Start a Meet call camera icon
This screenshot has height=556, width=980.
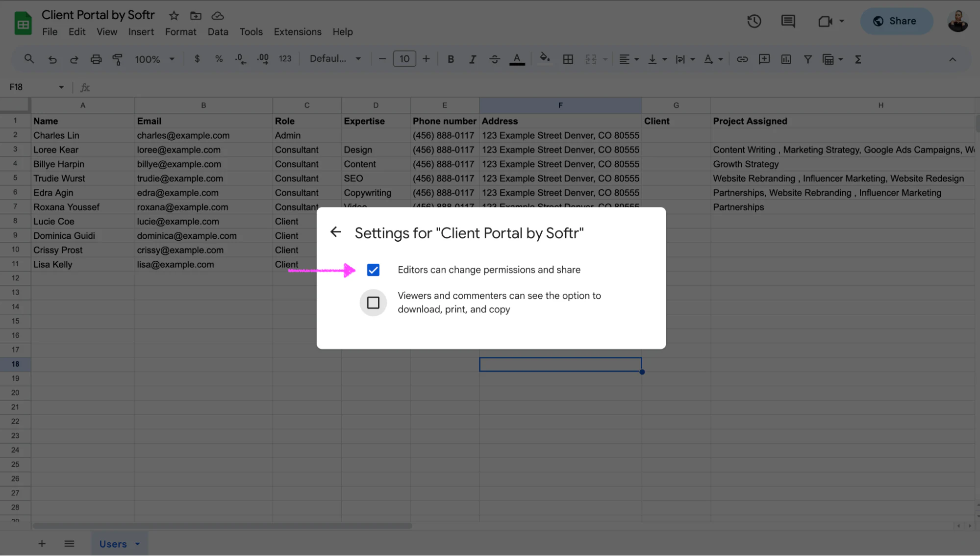click(x=825, y=21)
